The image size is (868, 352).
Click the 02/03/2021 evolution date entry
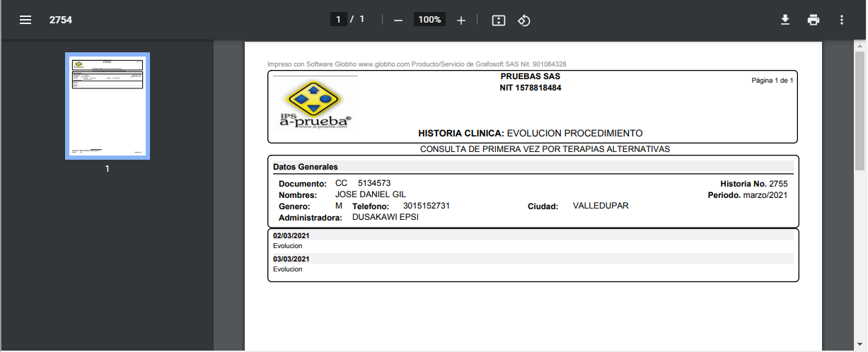[291, 236]
